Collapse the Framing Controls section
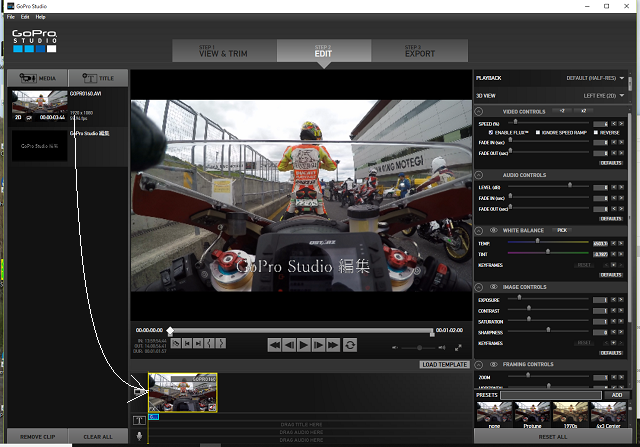The image size is (640, 447). pyautogui.click(x=479, y=365)
